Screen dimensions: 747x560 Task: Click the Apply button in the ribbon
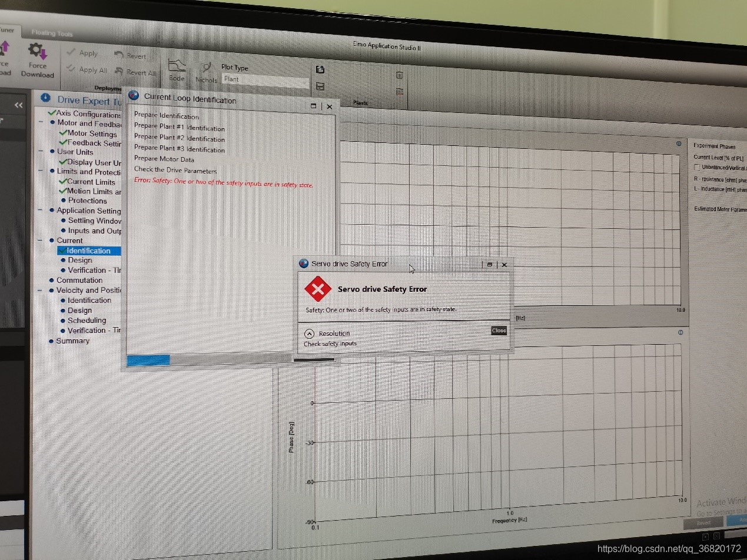click(x=82, y=53)
